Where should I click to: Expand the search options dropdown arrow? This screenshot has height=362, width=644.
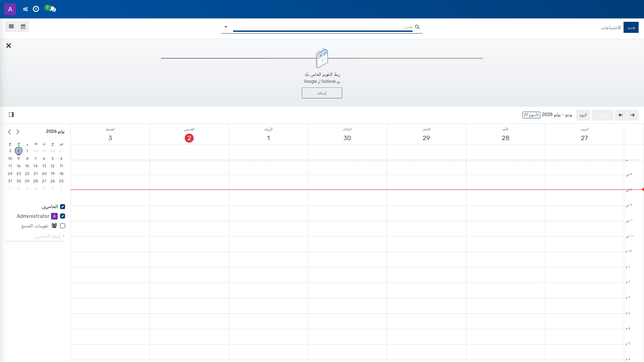pyautogui.click(x=226, y=27)
